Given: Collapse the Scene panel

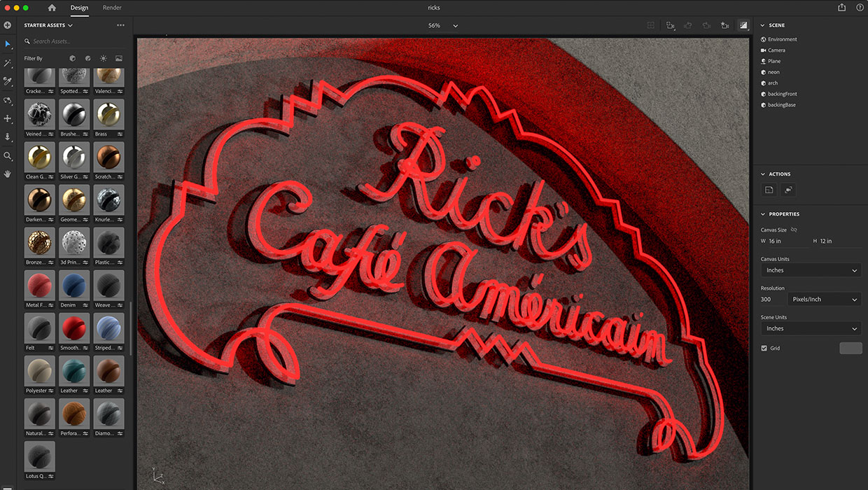Looking at the screenshot, I should coord(763,25).
